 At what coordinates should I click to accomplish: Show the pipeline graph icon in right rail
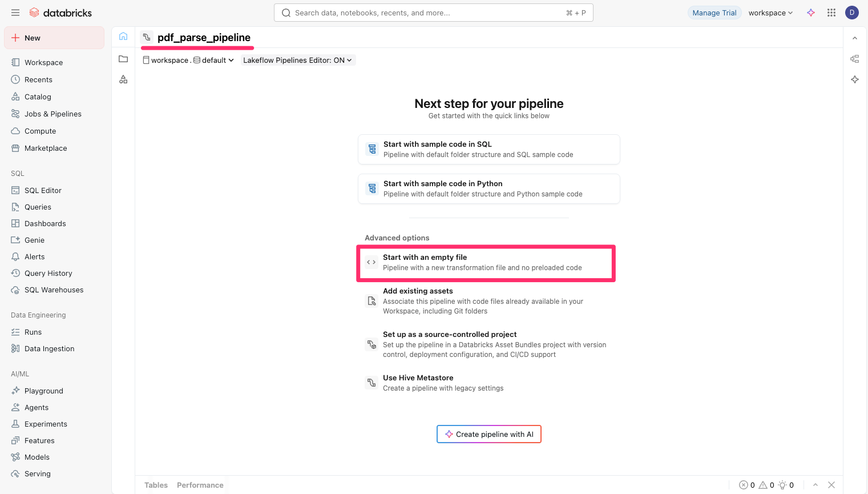point(854,59)
